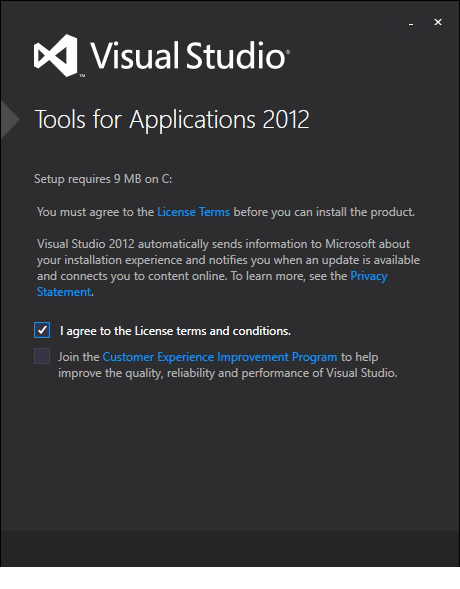The image size is (460, 589).
Task: Click the gray triangle arrow on left edge
Action: 10,119
